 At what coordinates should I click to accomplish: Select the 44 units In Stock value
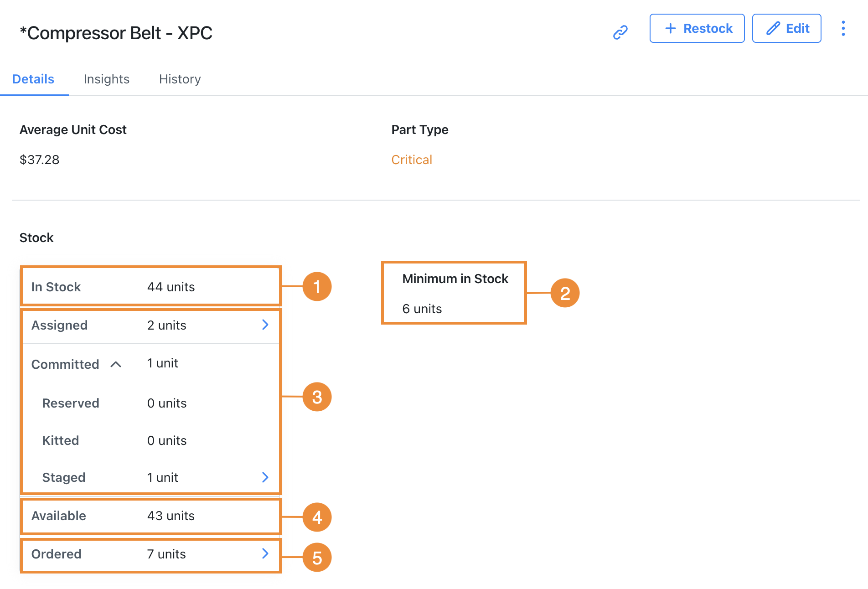pos(171,287)
